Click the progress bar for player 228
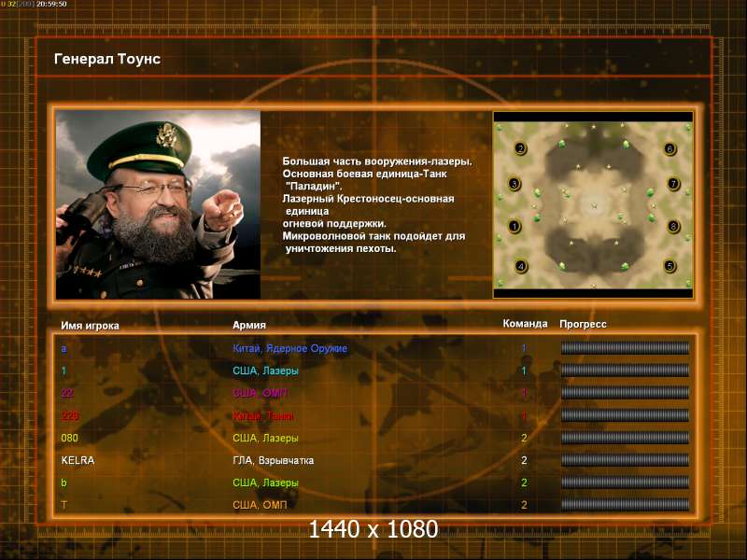Screen dimensions: 747x560 [625, 415]
